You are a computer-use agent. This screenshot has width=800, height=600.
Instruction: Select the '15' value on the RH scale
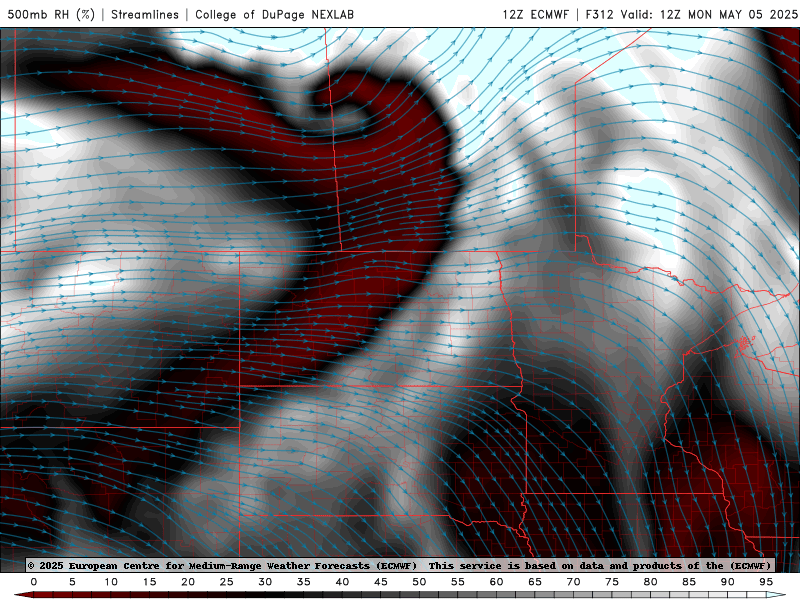click(x=149, y=582)
